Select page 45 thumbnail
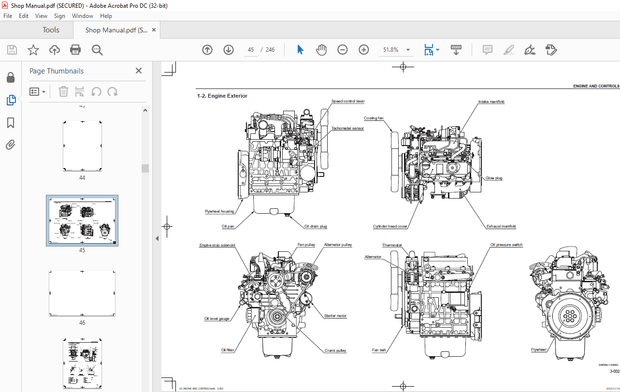 [82, 221]
